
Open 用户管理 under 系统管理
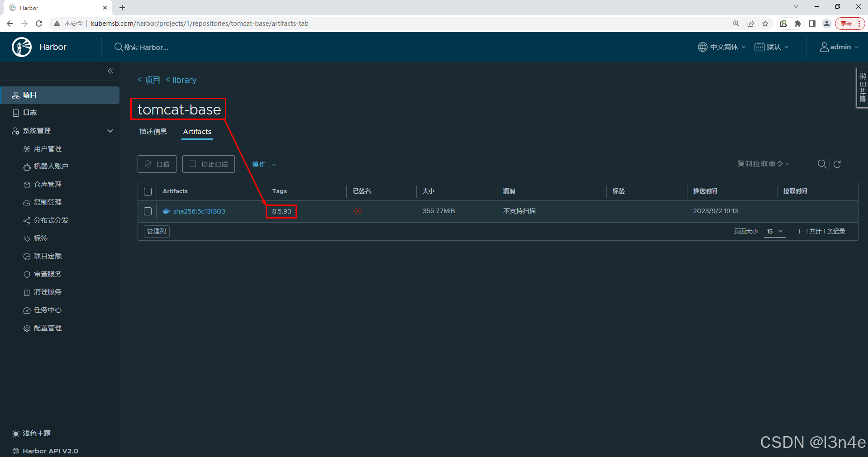48,148
